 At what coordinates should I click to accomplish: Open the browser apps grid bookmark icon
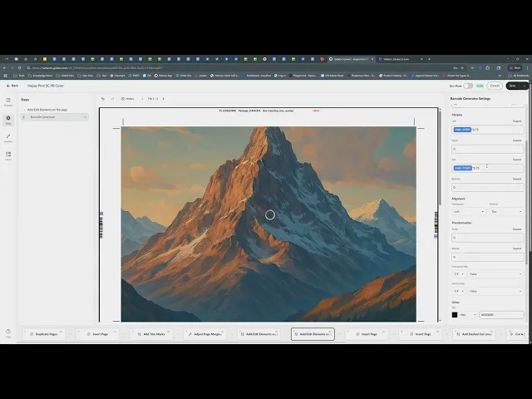click(5, 76)
